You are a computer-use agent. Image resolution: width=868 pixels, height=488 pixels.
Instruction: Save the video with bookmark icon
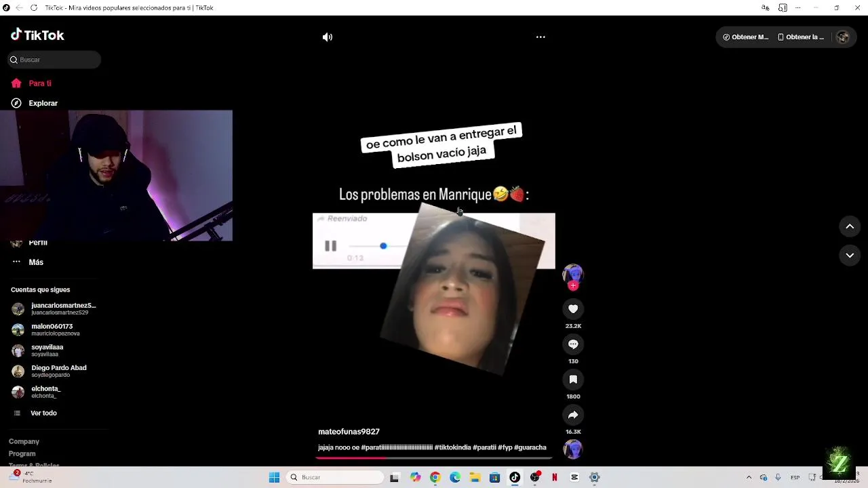tap(573, 380)
